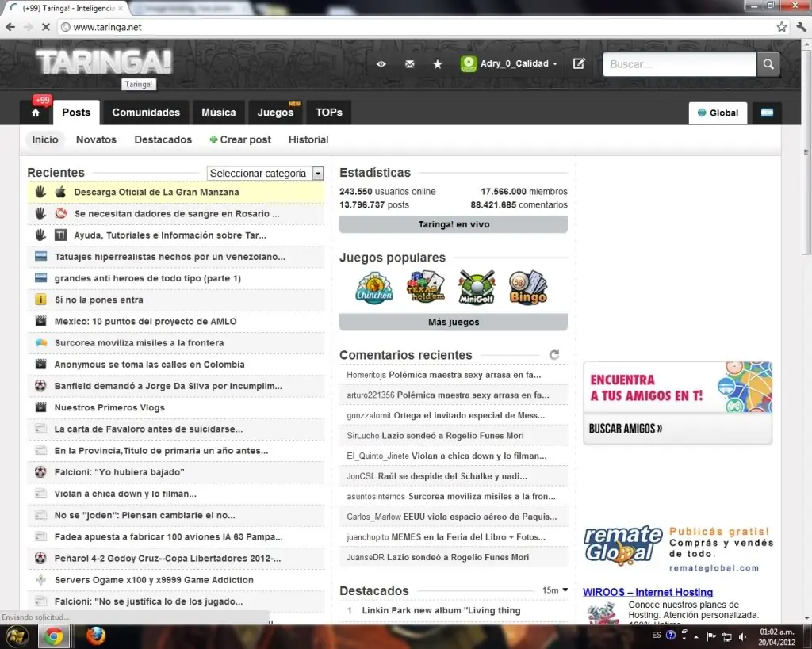Open post Anonymous se toma las calles

(x=150, y=365)
